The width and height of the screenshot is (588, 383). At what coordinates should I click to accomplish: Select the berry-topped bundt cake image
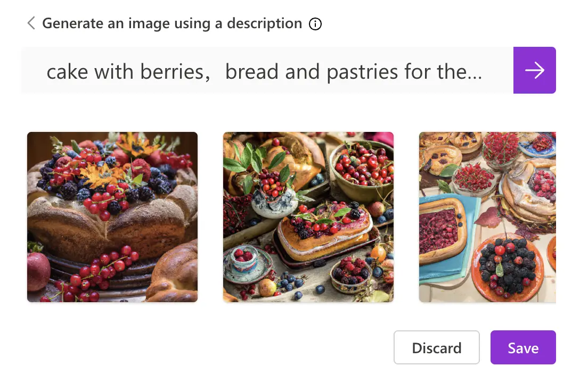pyautogui.click(x=112, y=217)
